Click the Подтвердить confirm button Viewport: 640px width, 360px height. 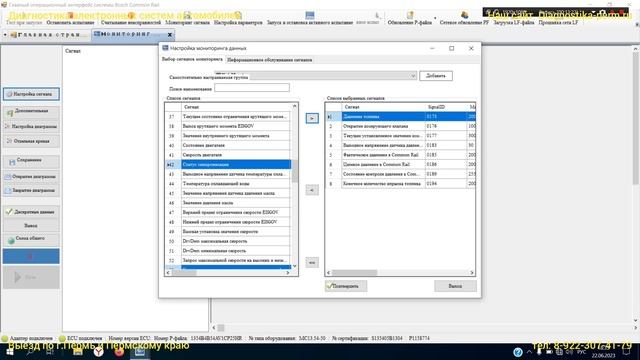346,286
